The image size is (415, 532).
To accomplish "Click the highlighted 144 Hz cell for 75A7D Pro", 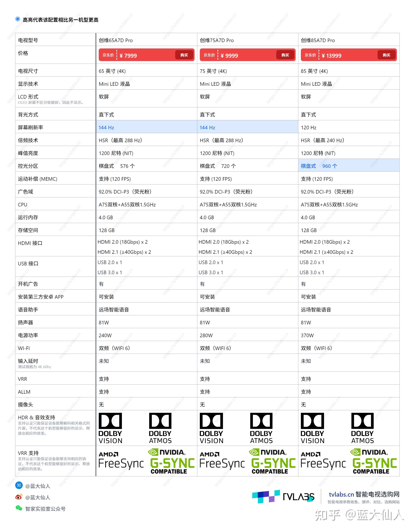I will 248,127.
